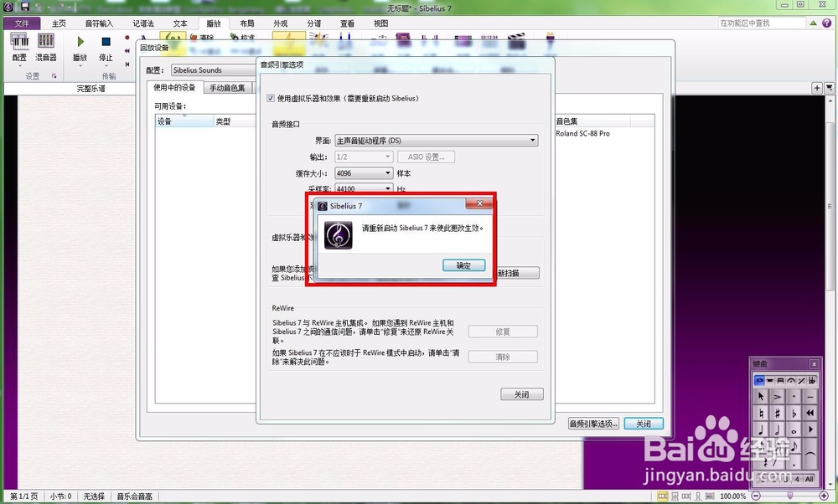Click the 设备 column header

tap(184, 121)
